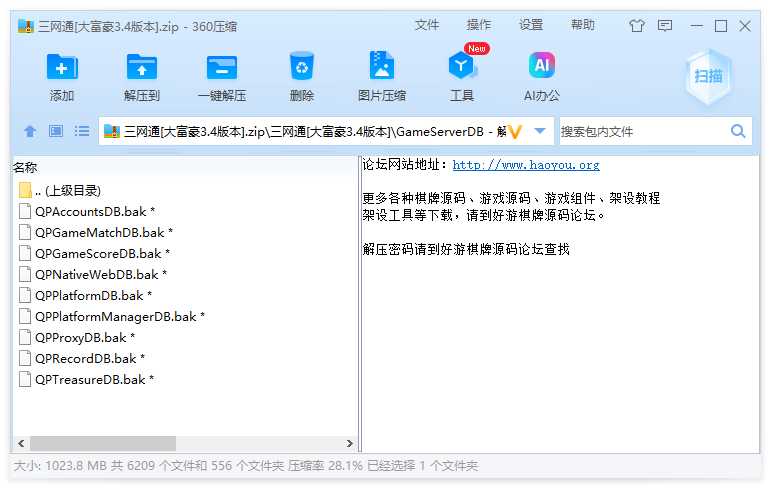Image resolution: width=771 pixels, height=488 pixels.
Task: Maximize the 360压缩 window
Action: coord(721,26)
